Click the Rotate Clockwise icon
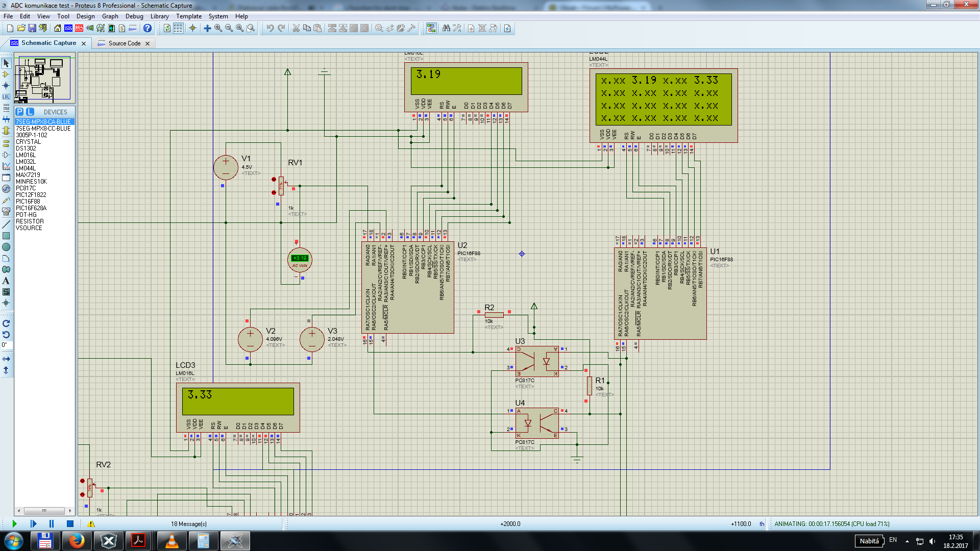Screen dimensions: 980x551 [x=6, y=323]
